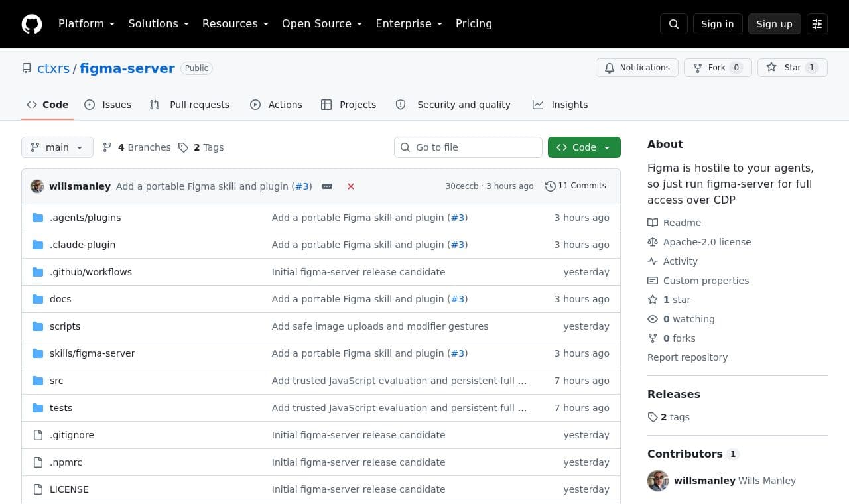Expand the Platform menu
Screen dimensions: 849x504
[86, 24]
